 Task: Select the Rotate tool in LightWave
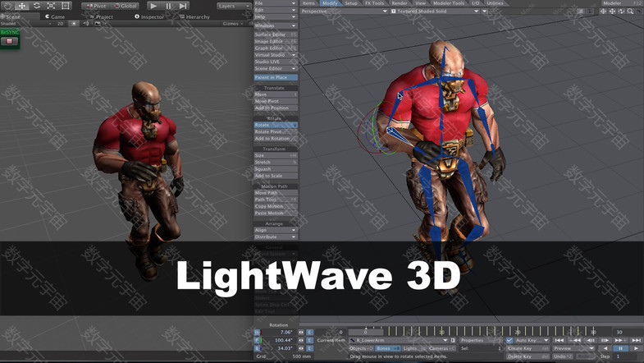[275, 125]
